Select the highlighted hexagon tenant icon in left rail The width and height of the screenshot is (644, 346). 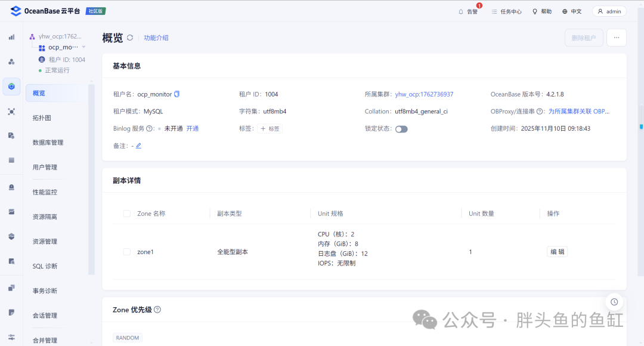pyautogui.click(x=11, y=86)
